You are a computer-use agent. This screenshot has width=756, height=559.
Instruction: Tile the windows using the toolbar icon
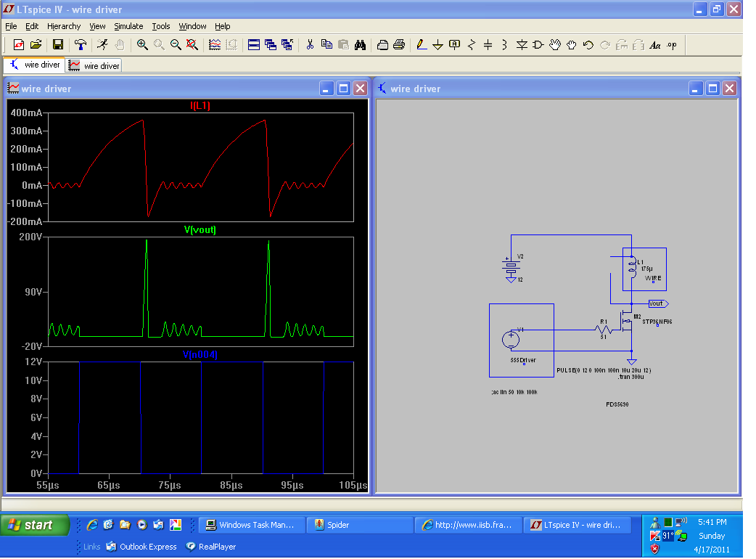254,45
